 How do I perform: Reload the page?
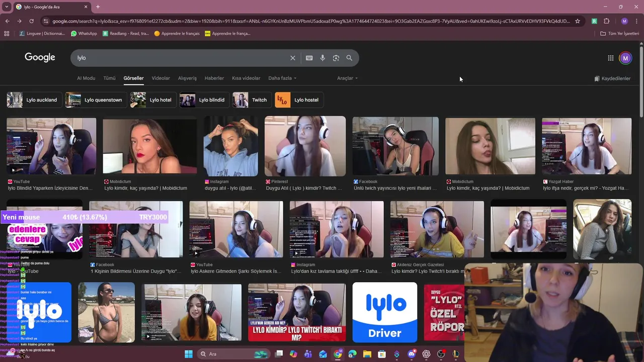pos(31,21)
